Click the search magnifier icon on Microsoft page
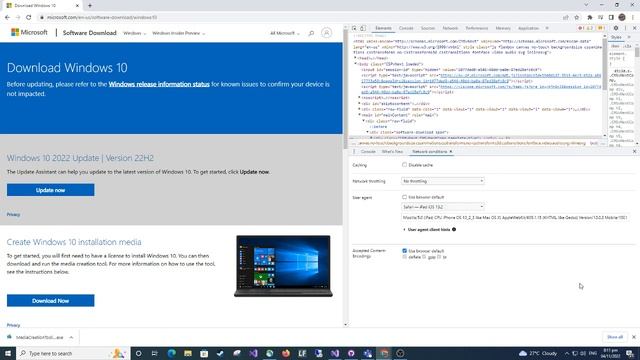640x360 pixels. tap(311, 33)
